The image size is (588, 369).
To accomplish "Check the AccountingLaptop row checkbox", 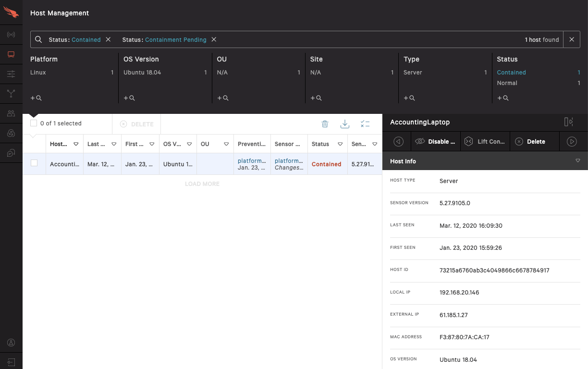I will click(34, 164).
